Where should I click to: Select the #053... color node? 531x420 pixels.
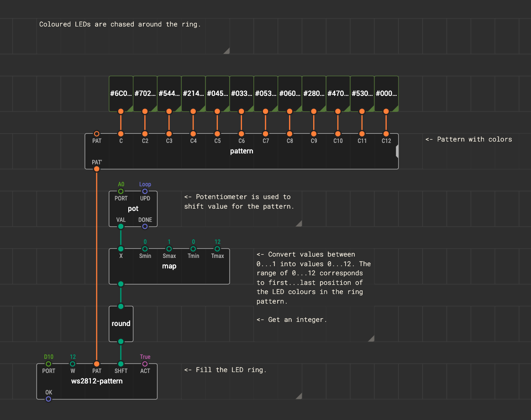coord(266,94)
